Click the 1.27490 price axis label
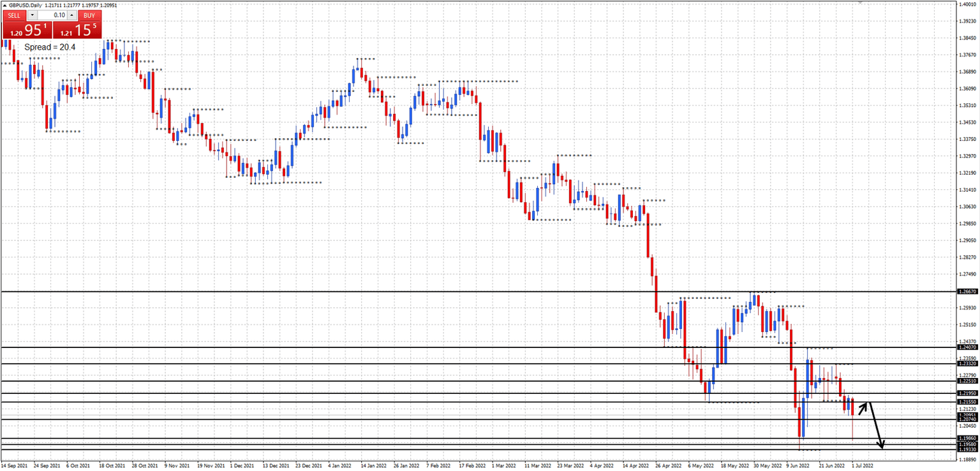 pos(969,274)
